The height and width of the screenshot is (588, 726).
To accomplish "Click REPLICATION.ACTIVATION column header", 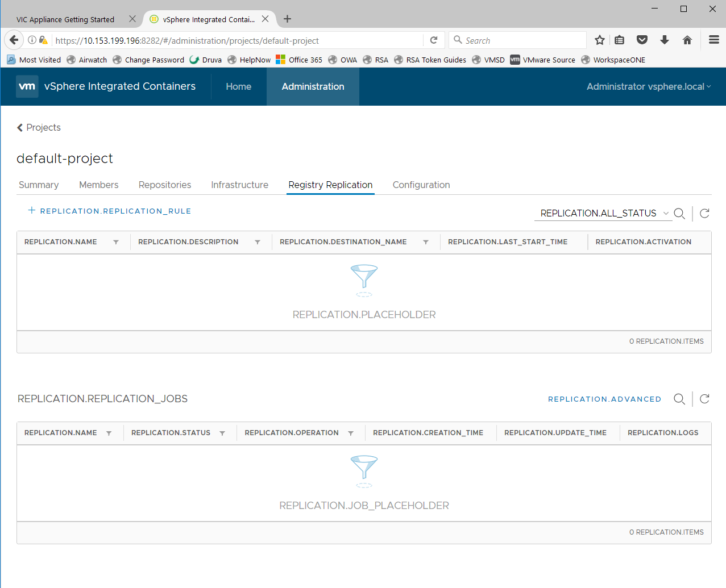I will coord(644,242).
